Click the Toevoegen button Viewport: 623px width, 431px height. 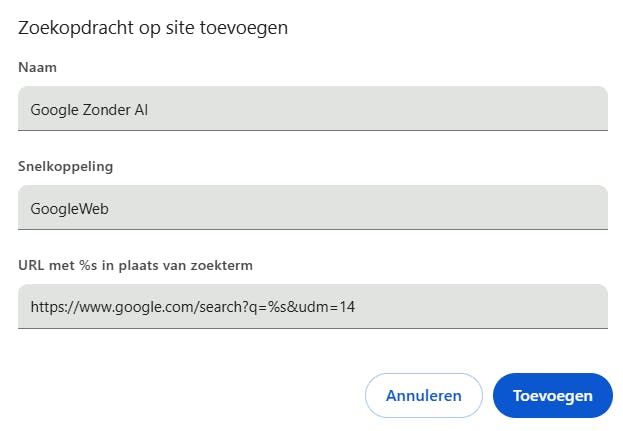tap(552, 395)
